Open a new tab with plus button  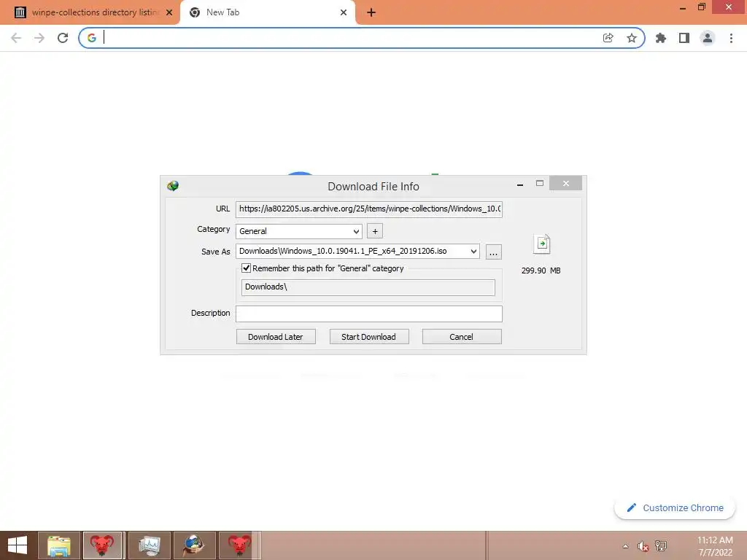371,13
